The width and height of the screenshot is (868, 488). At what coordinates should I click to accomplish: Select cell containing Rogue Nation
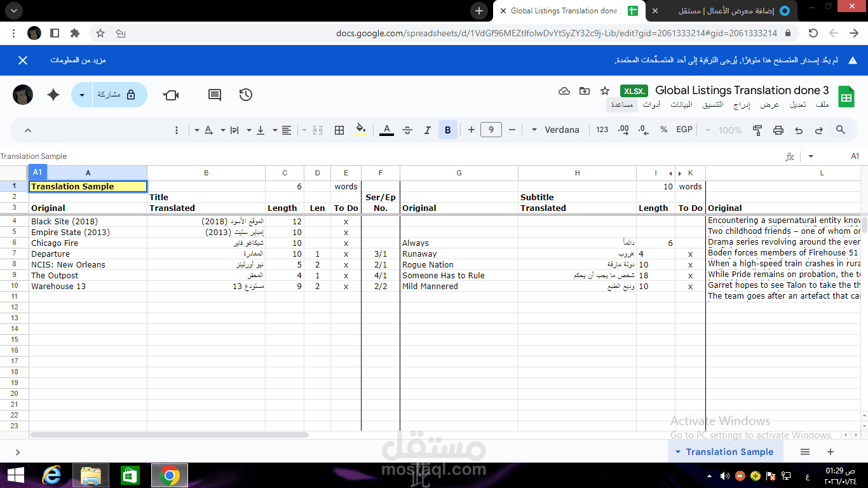459,265
